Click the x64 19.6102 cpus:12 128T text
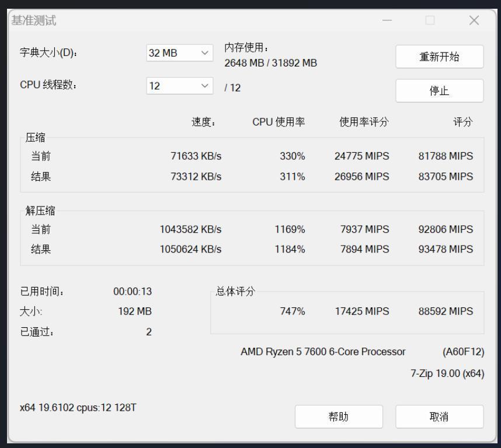501x448 pixels. [x=78, y=407]
